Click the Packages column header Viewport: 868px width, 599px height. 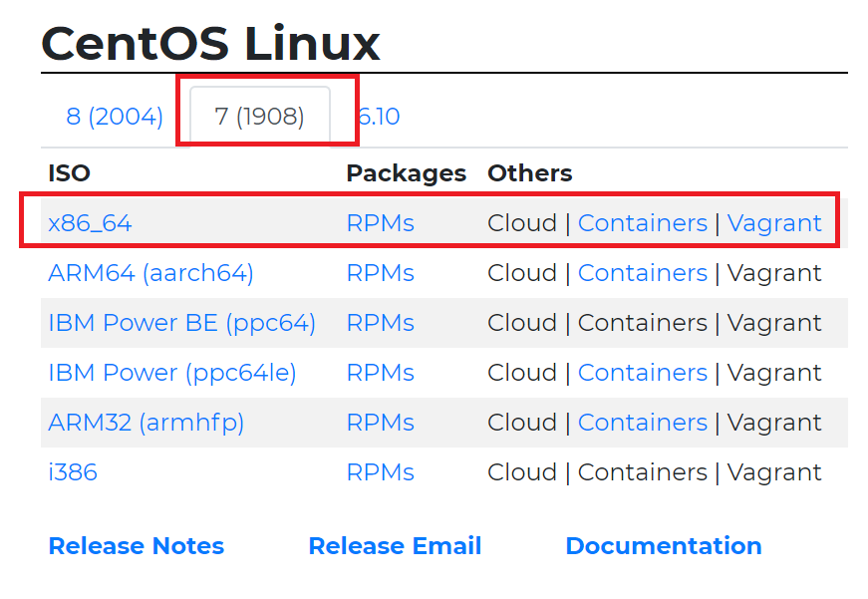point(407,173)
